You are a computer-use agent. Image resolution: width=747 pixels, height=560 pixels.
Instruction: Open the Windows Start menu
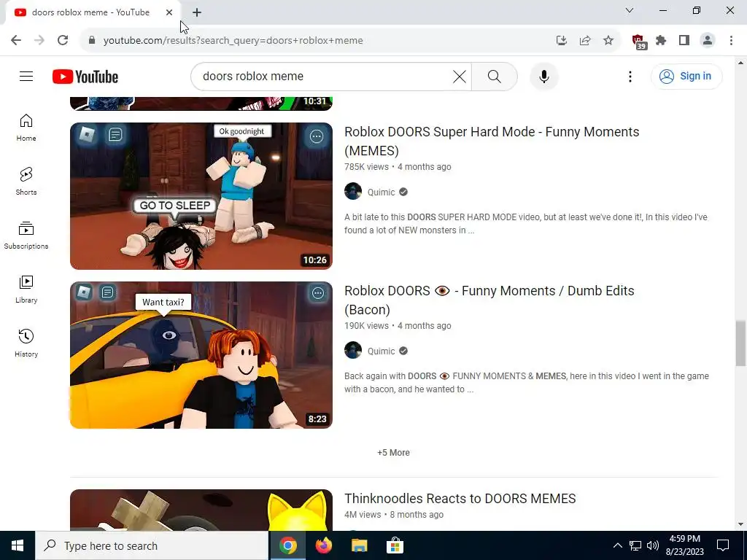point(18,545)
